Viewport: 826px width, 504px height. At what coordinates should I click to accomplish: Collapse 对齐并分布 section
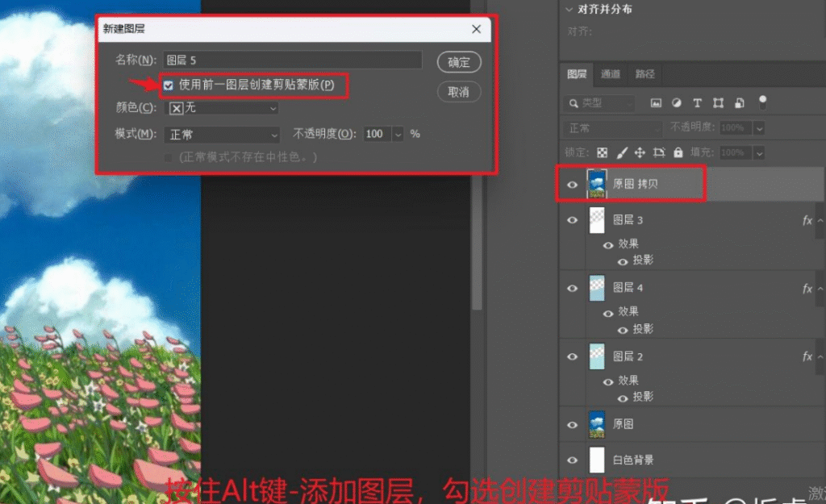click(569, 10)
